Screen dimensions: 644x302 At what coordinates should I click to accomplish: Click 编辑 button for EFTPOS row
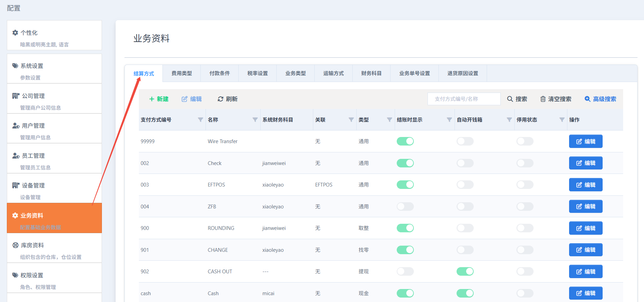pos(586,185)
